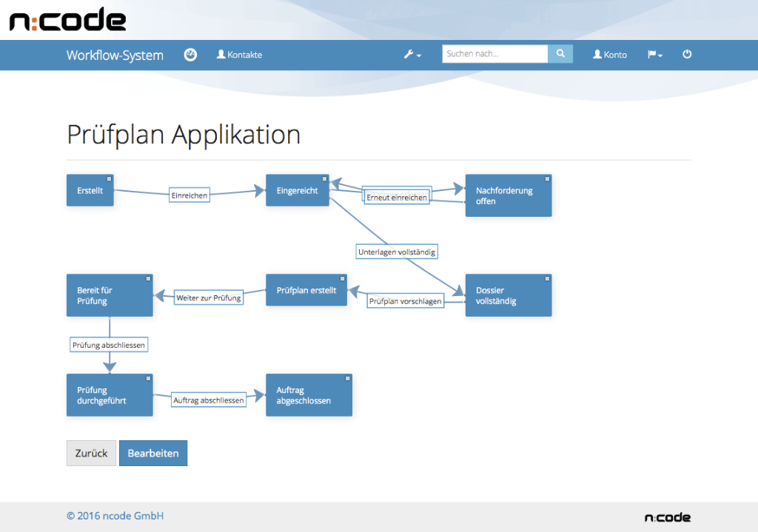Click the 'Prüfplan Applikation' page heading
This screenshot has width=758, height=532.
(x=184, y=135)
